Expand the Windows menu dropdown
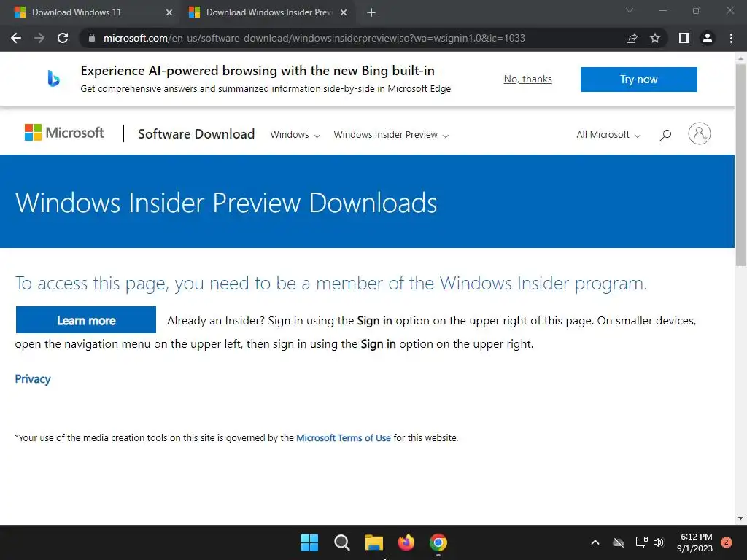This screenshot has width=747, height=560. coord(295,135)
